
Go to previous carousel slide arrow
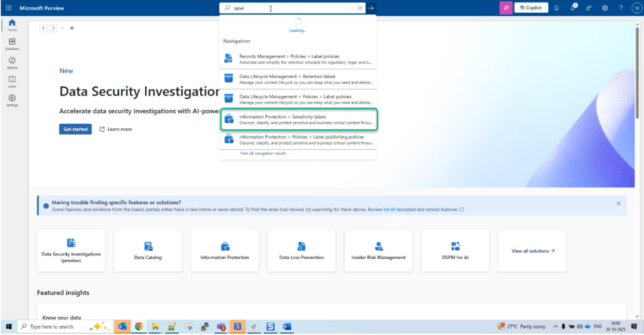(43, 28)
